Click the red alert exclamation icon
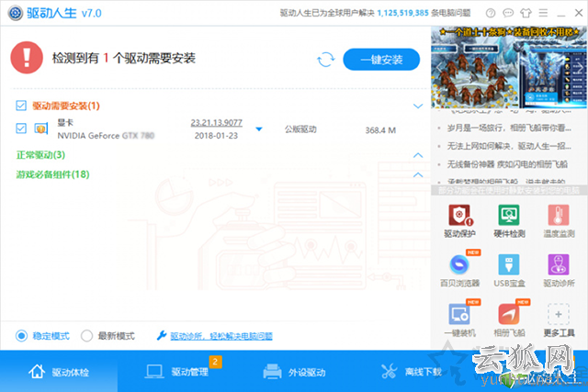This screenshot has width=588, height=392. click(x=27, y=57)
